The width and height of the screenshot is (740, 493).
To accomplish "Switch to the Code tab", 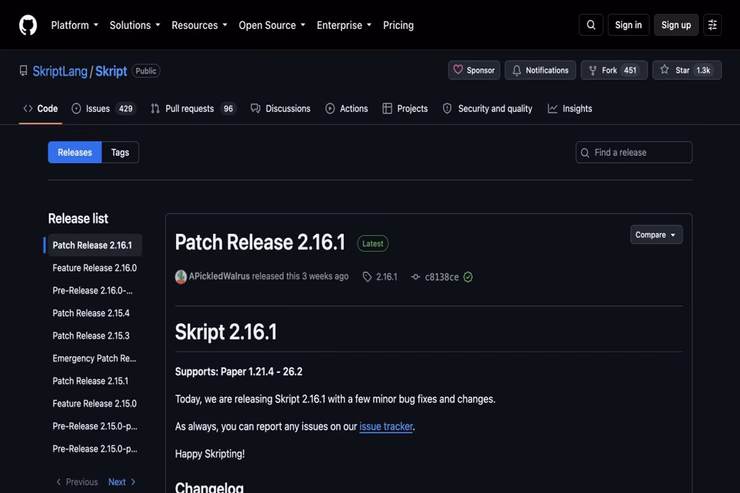I will coord(41,109).
